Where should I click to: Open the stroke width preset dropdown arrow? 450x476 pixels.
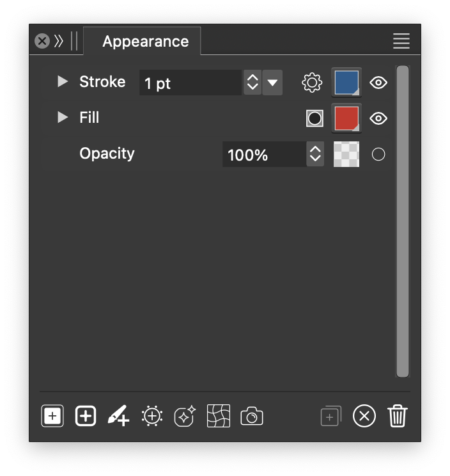pos(272,83)
